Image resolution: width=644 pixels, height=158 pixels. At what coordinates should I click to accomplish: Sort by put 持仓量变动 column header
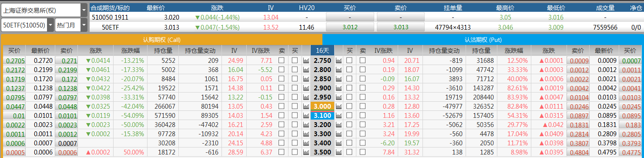(x=444, y=50)
